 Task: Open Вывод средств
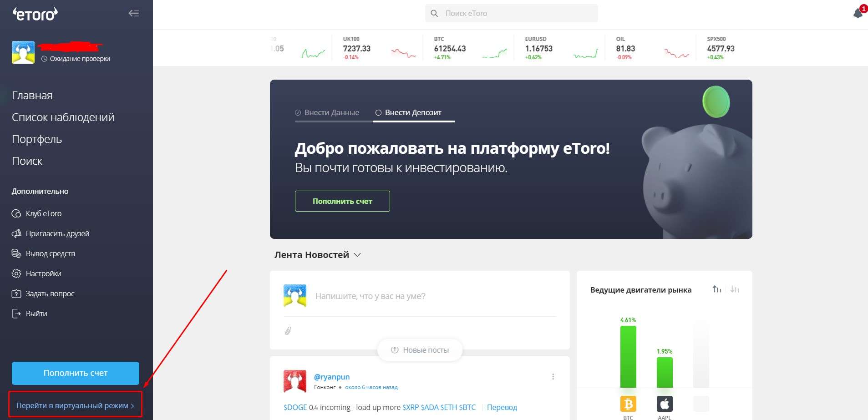[x=51, y=253]
